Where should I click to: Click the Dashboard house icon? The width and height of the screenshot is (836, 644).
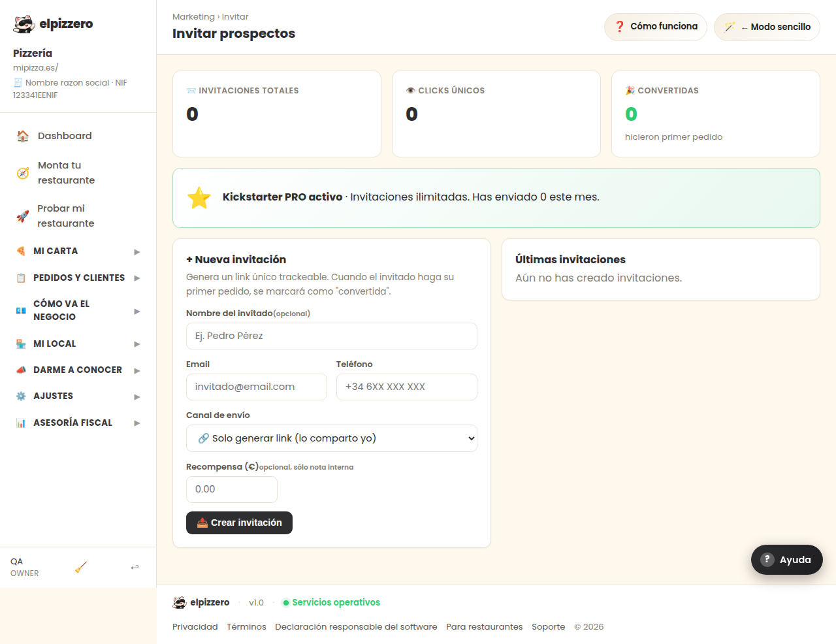23,136
